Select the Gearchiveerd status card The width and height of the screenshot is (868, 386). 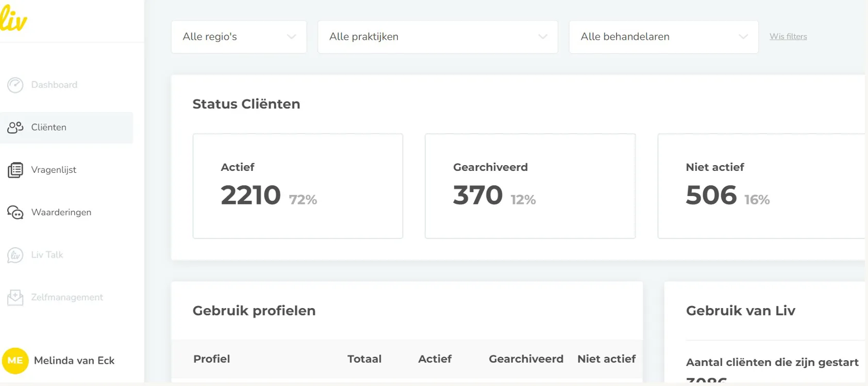(530, 186)
